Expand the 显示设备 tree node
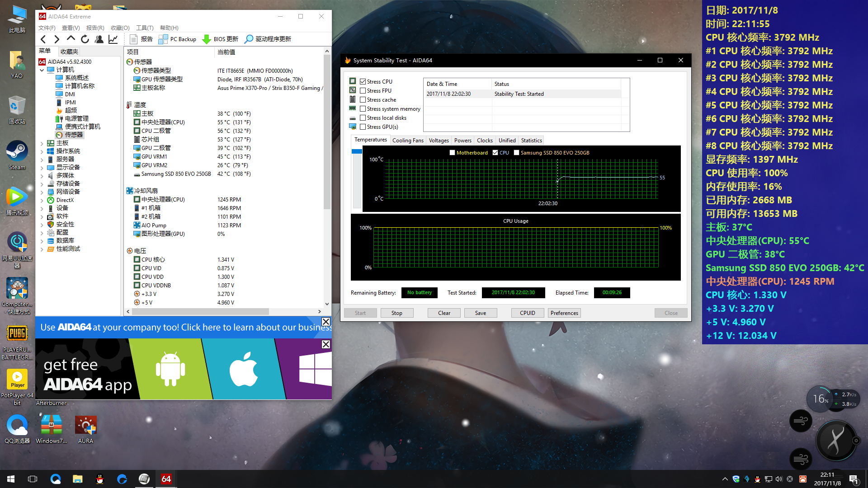The width and height of the screenshot is (868, 488). click(x=42, y=168)
